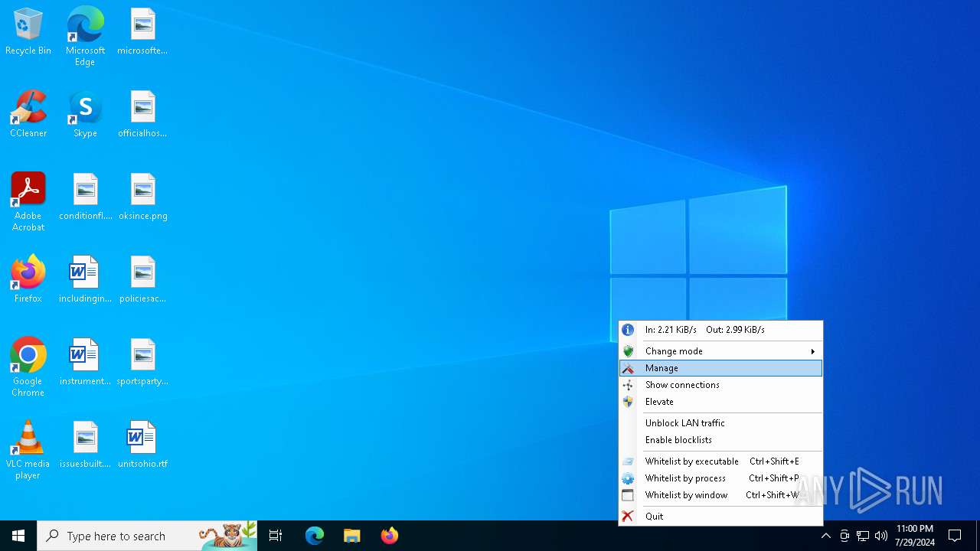Image resolution: width=980 pixels, height=551 pixels.
Task: Click the connections arrows icon
Action: click(x=628, y=385)
